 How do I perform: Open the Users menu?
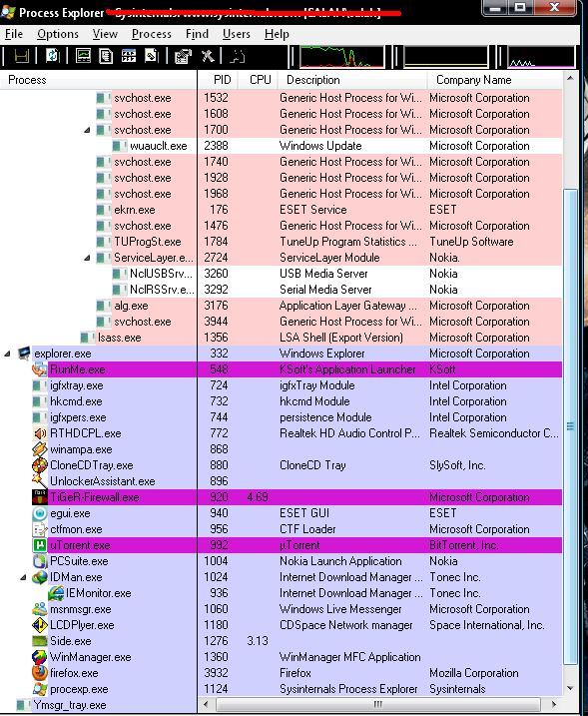[x=236, y=34]
